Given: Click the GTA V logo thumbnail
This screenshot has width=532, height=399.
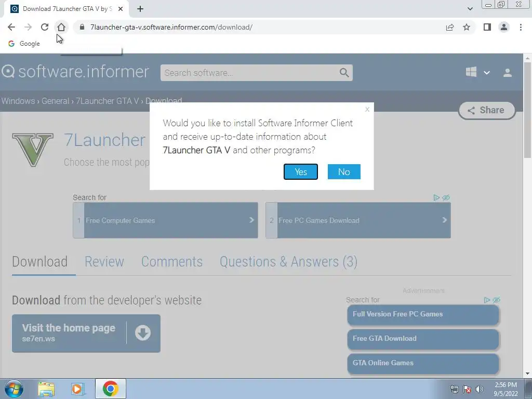Looking at the screenshot, I should pyautogui.click(x=33, y=150).
